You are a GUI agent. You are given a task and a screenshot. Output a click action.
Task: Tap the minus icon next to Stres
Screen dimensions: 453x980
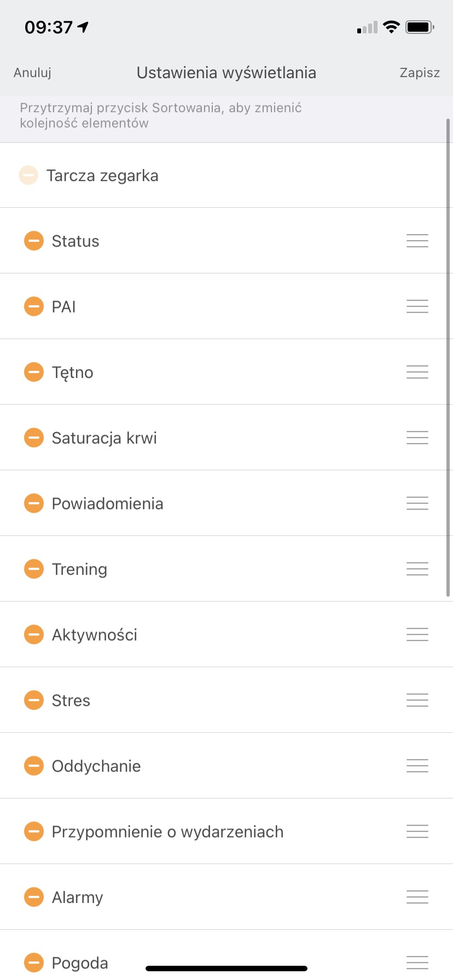[34, 700]
